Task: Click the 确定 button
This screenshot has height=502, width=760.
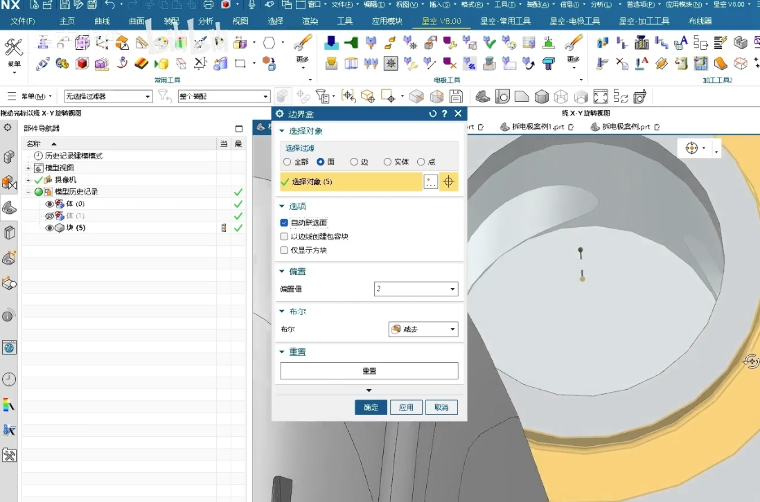Action: coord(371,407)
